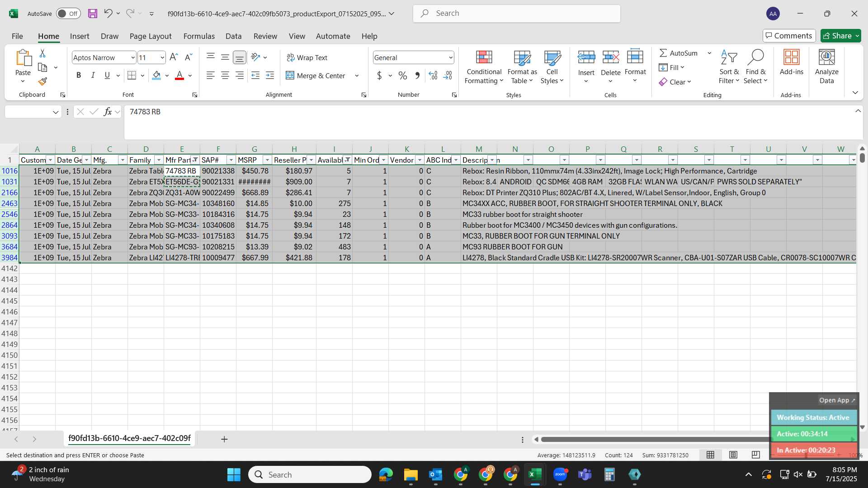Insert cells icon in Cells group
The image size is (868, 488).
tap(586, 57)
